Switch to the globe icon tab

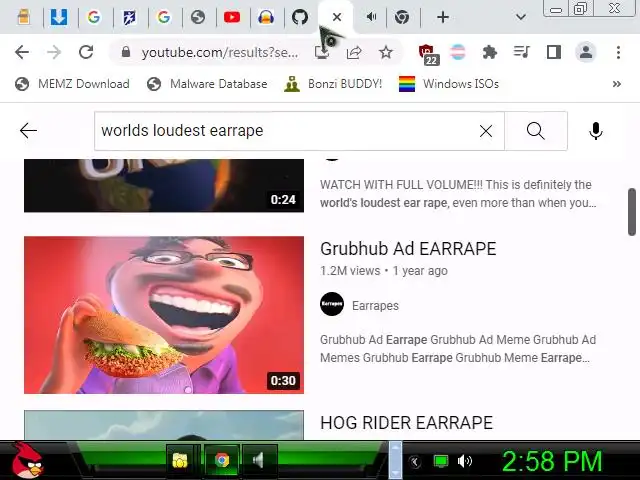(198, 17)
